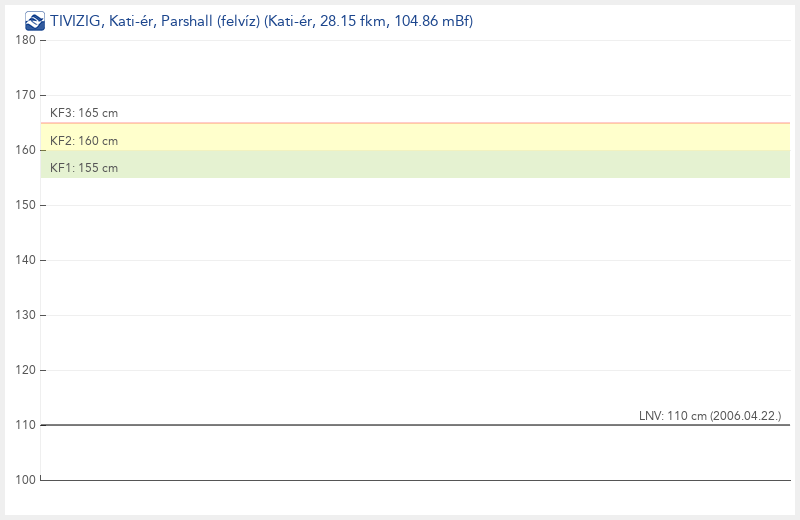Click the 160 y-axis tick label
Screen dimensions: 800x520
tap(23, 150)
